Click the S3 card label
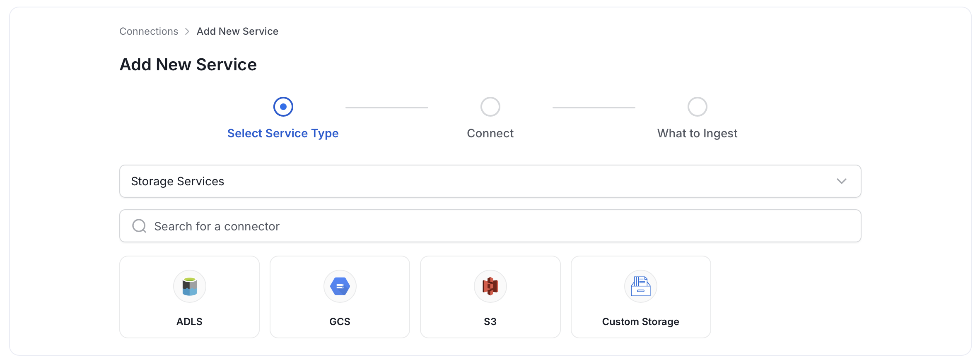980x364 pixels. click(x=490, y=322)
